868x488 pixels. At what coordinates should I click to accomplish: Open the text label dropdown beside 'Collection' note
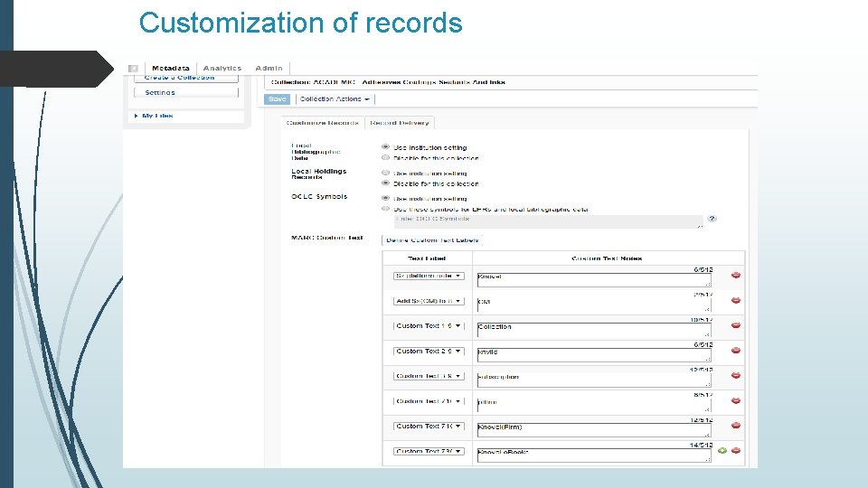pos(429,326)
